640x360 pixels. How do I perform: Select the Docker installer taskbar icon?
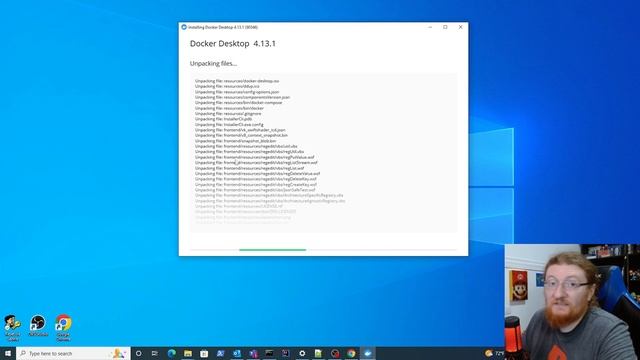coord(367,353)
